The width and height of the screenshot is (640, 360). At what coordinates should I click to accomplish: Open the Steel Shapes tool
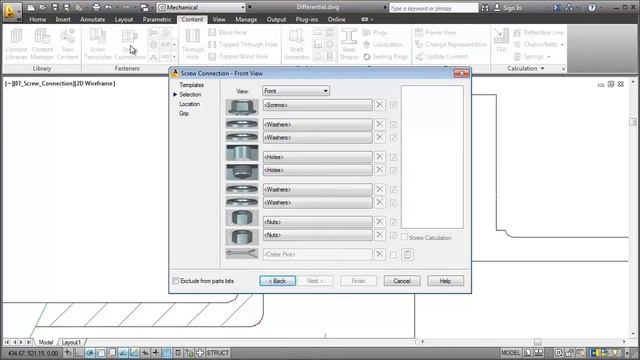349,44
